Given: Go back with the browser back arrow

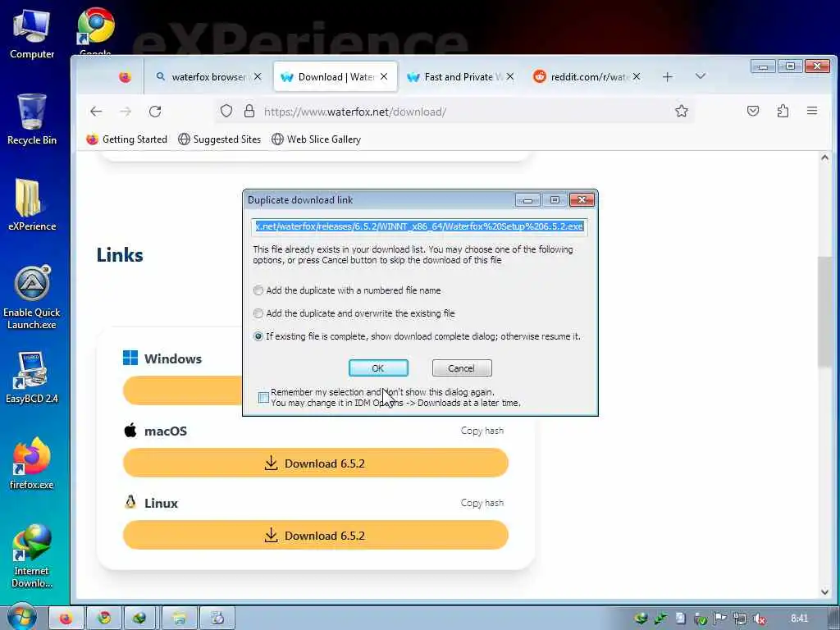Looking at the screenshot, I should 96,112.
